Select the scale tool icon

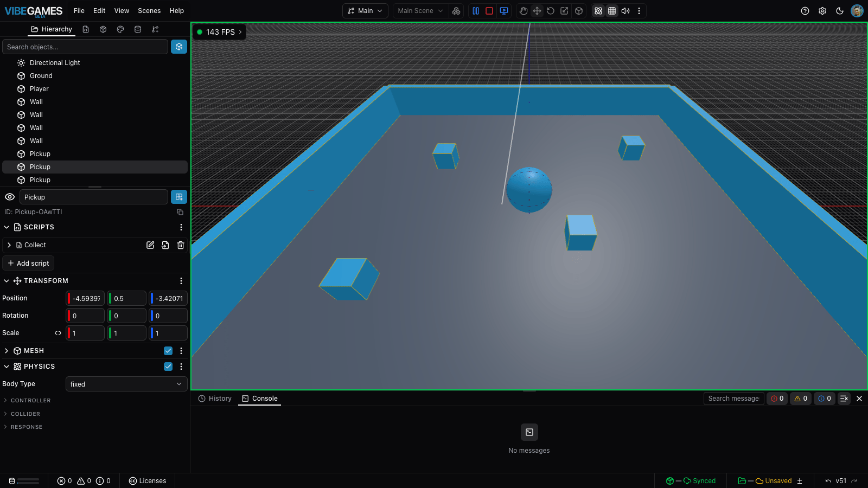coord(564,11)
